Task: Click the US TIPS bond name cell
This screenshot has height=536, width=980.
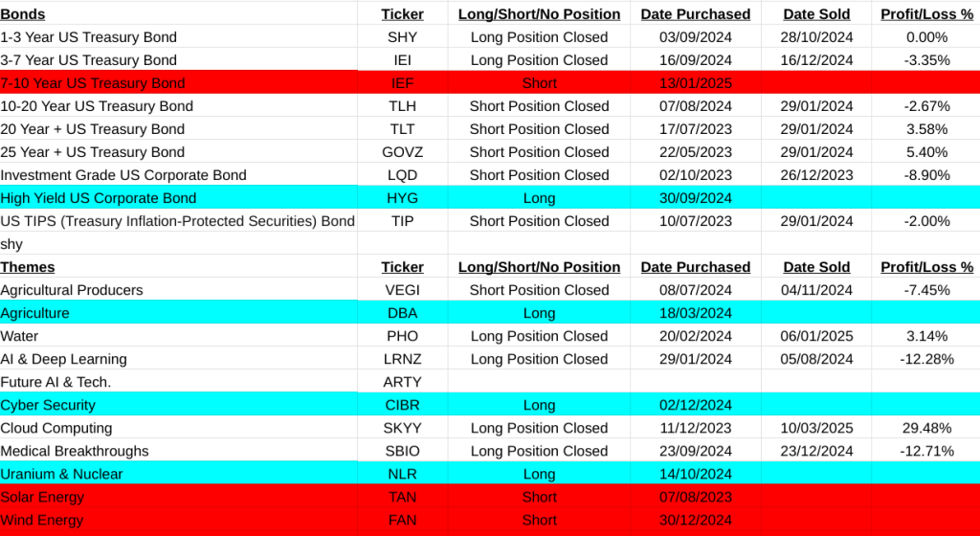Action: (177, 221)
